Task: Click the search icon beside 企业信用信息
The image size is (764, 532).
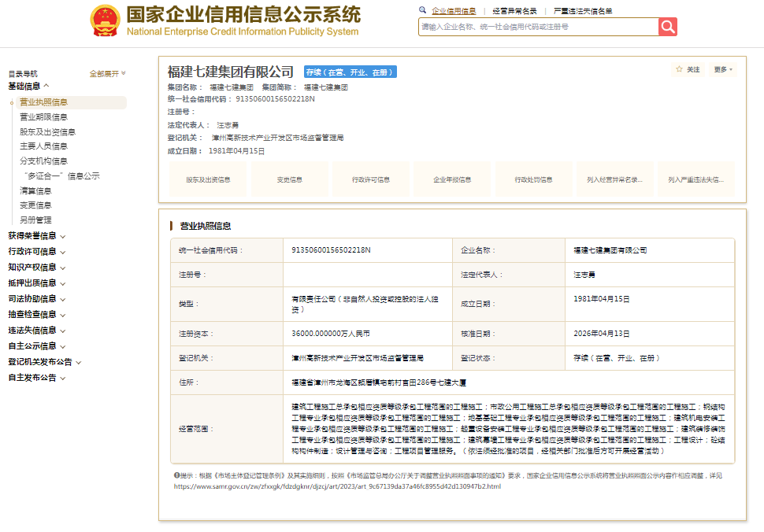Action: pyautogui.click(x=423, y=11)
